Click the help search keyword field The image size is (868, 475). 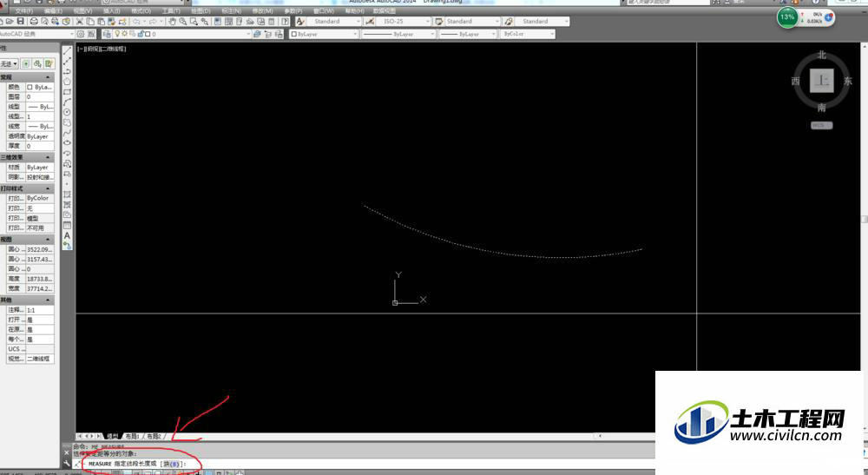point(667,3)
